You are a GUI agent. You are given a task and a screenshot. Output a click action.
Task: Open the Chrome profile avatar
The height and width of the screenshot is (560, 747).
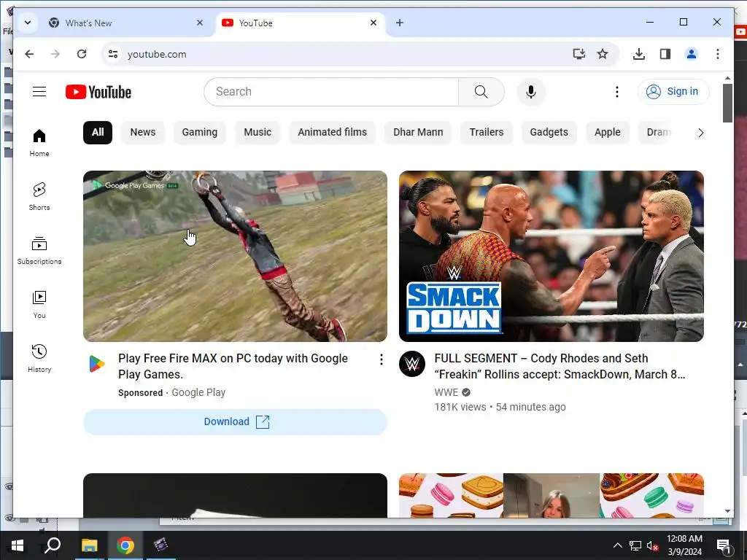coord(692,54)
